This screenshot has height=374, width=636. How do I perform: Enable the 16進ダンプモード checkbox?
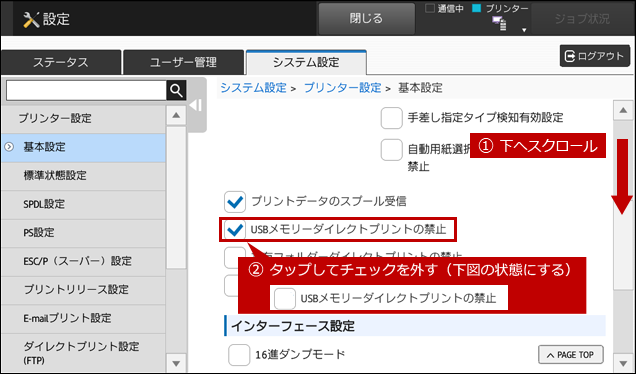click(x=239, y=355)
